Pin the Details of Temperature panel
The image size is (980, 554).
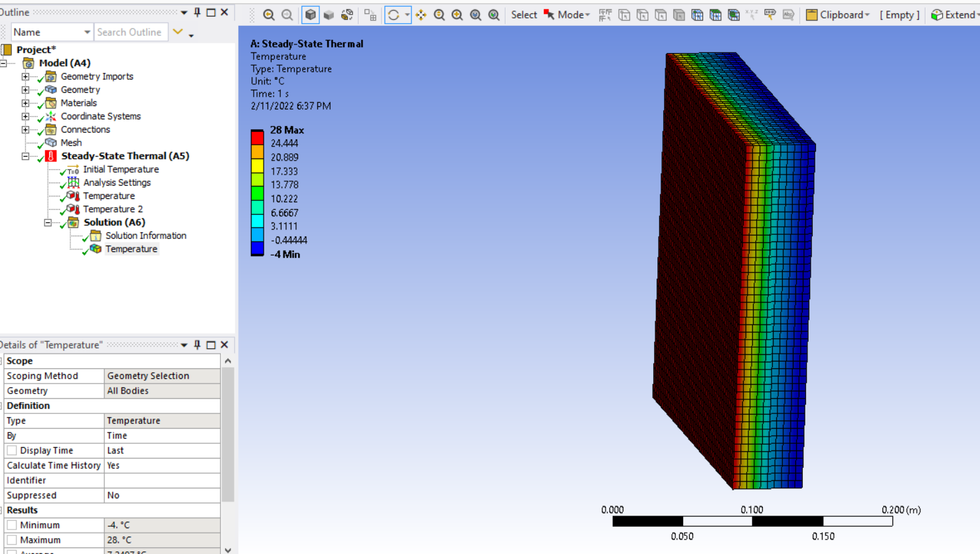(x=197, y=344)
